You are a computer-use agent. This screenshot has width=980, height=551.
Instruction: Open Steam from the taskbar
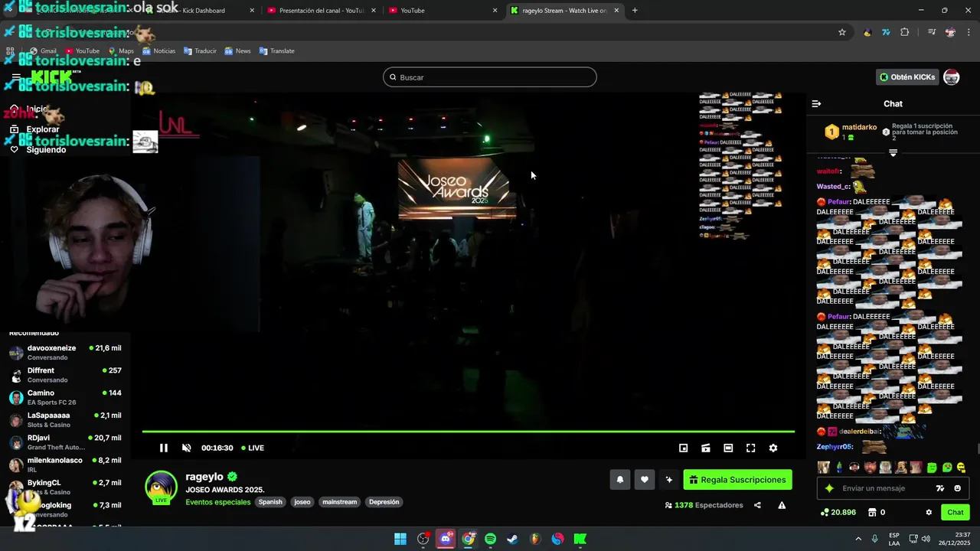point(512,539)
